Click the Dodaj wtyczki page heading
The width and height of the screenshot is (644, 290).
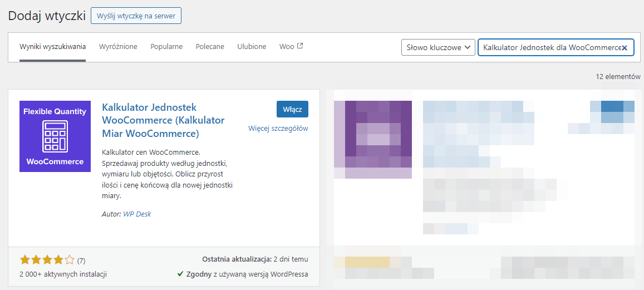pyautogui.click(x=47, y=16)
